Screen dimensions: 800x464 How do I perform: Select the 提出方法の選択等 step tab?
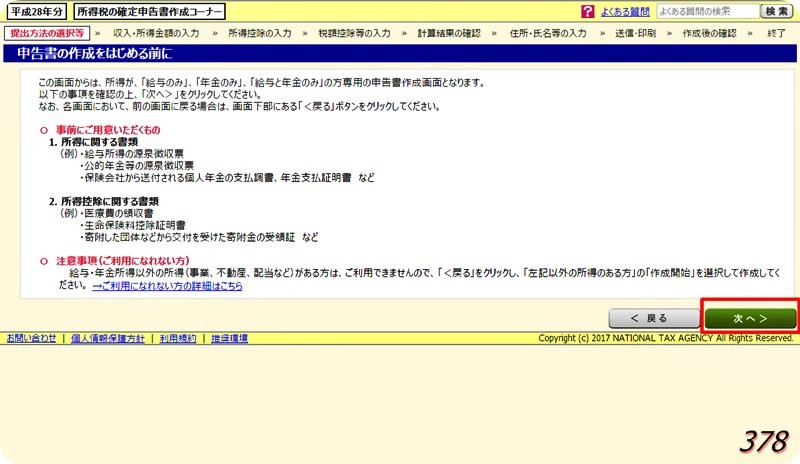coord(47,33)
